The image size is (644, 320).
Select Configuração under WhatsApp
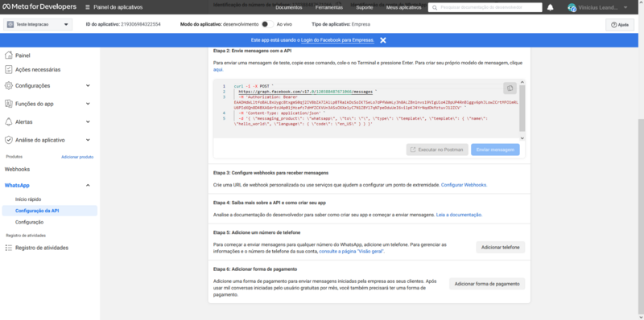tap(30, 222)
